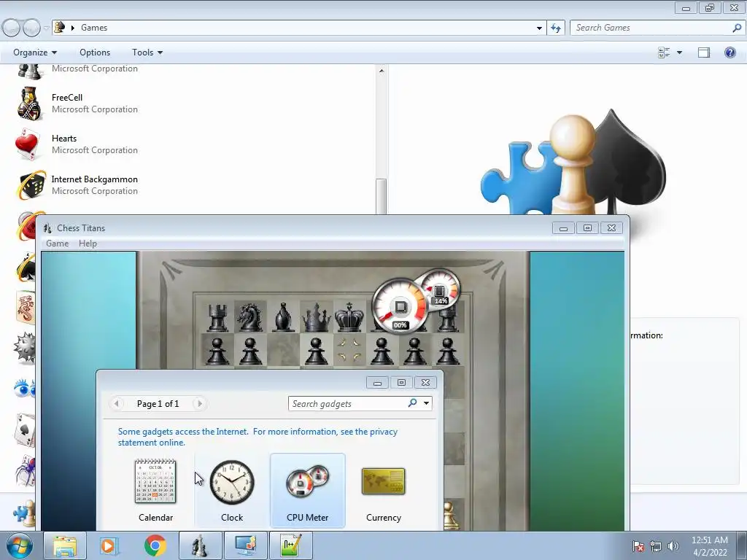Viewport: 747px width, 560px height.
Task: Open Windows Explorer from taskbar
Action: (65, 545)
